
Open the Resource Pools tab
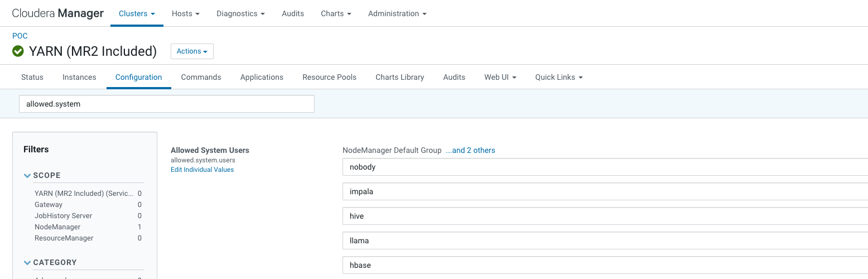329,77
